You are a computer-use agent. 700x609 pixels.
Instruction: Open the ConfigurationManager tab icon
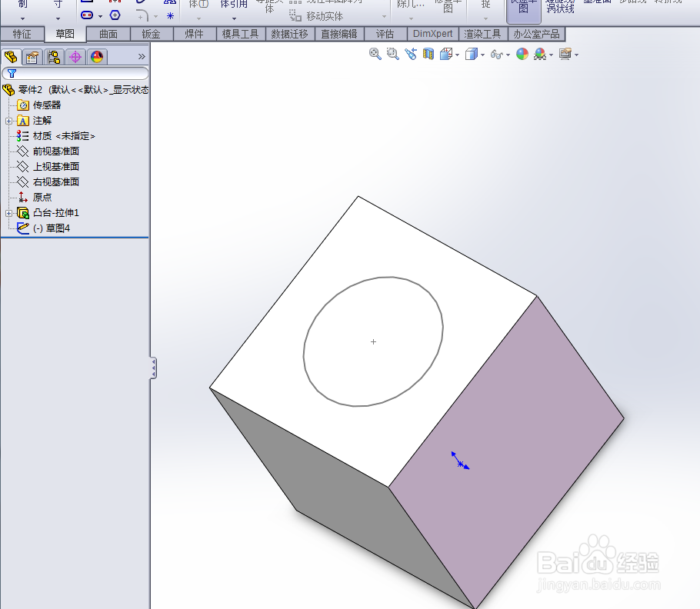54,57
